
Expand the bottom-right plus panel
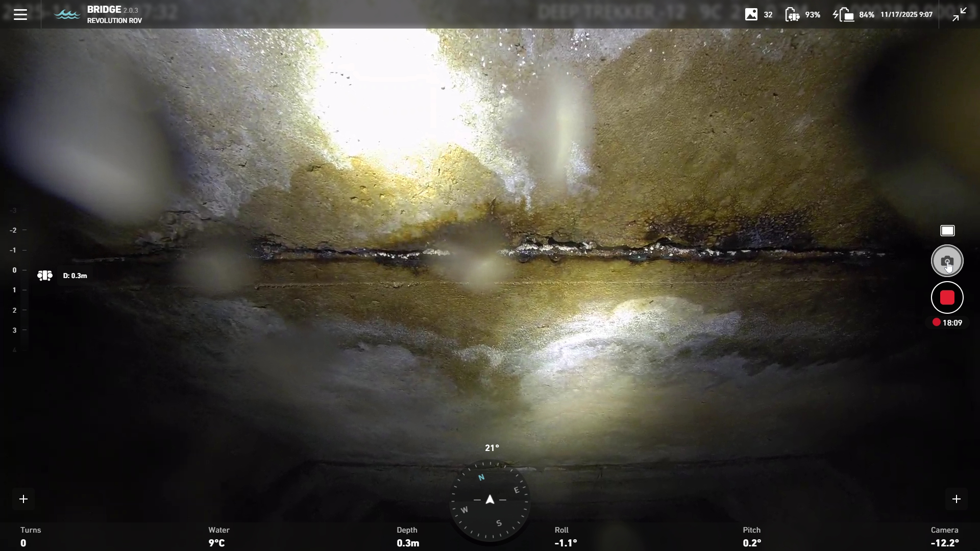pyautogui.click(x=956, y=499)
